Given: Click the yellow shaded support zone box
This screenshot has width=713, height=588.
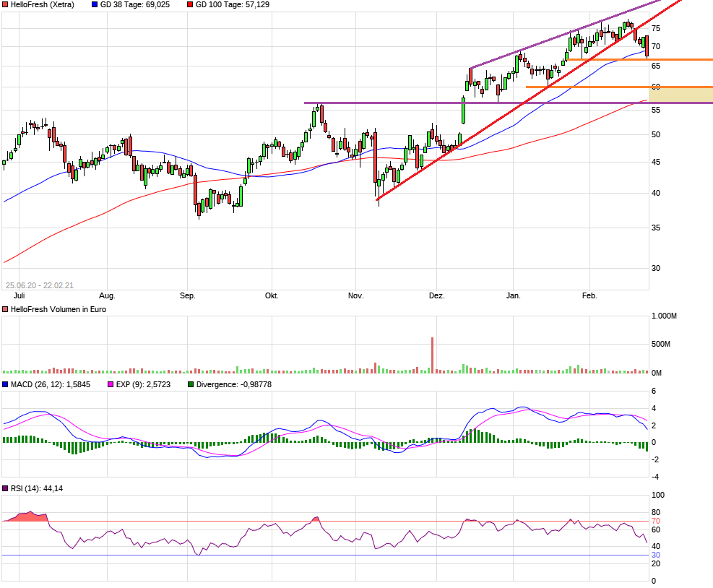Looking at the screenshot, I should (680, 95).
